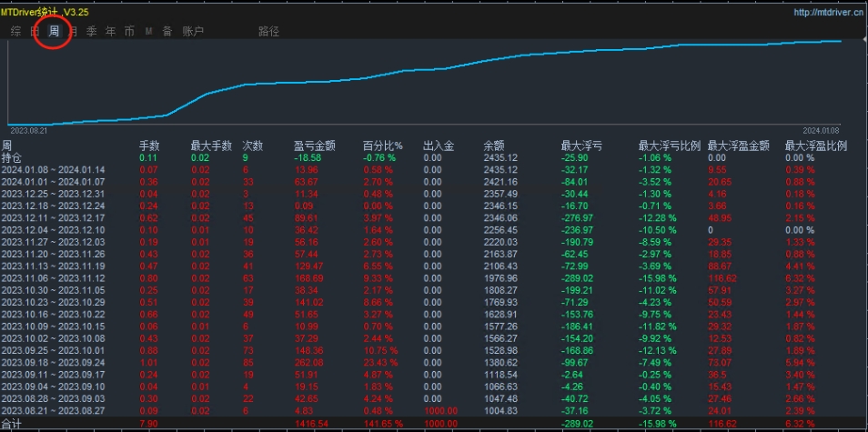868x432 pixels.
Task: Click the total percentage 141.65 %
Action: (x=382, y=424)
